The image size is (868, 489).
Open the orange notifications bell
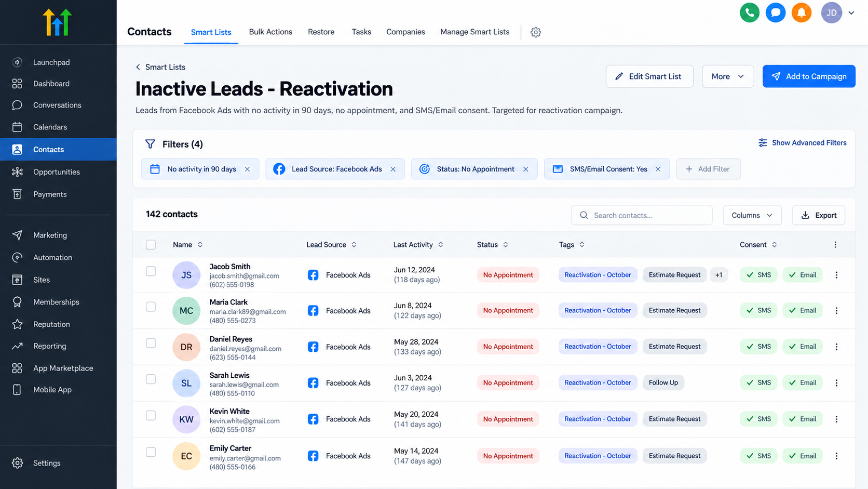802,12
